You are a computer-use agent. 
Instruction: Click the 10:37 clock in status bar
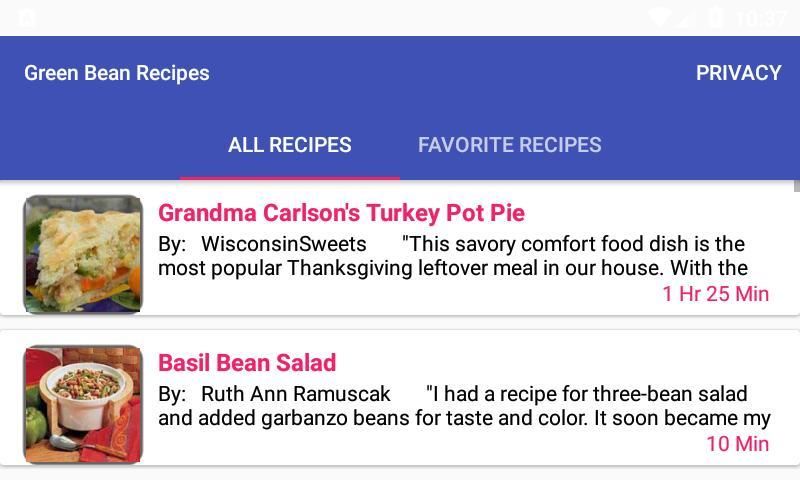click(x=762, y=18)
